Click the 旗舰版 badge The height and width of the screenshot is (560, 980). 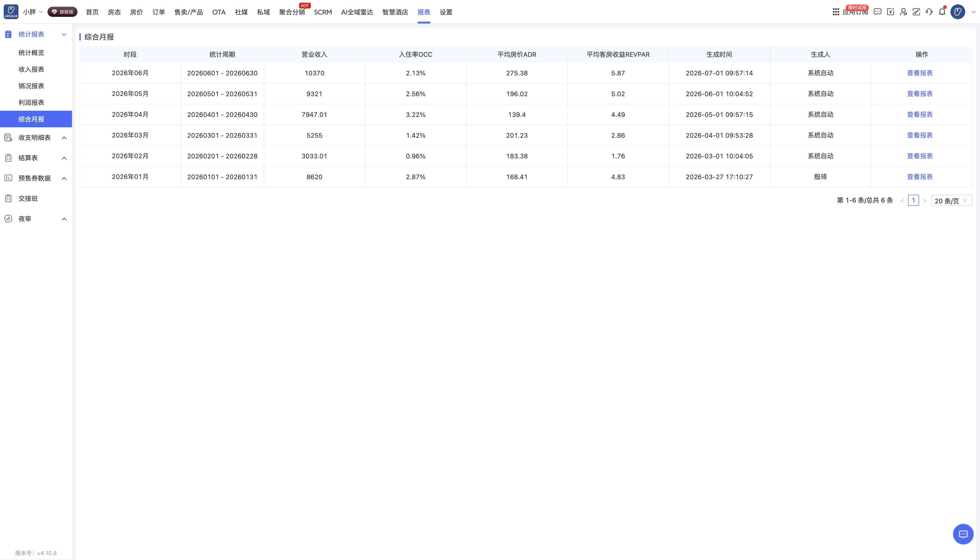pyautogui.click(x=62, y=12)
